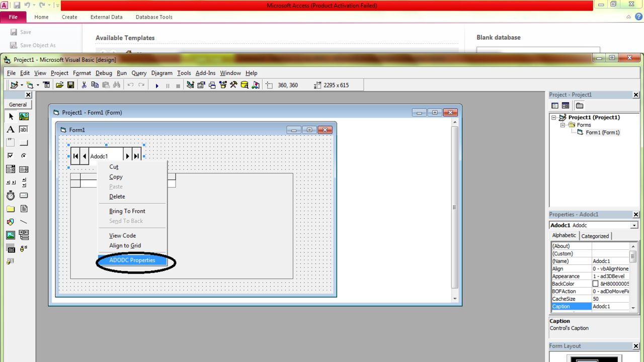The image size is (644, 362).
Task: Select the Timer tool
Action: 11,195
